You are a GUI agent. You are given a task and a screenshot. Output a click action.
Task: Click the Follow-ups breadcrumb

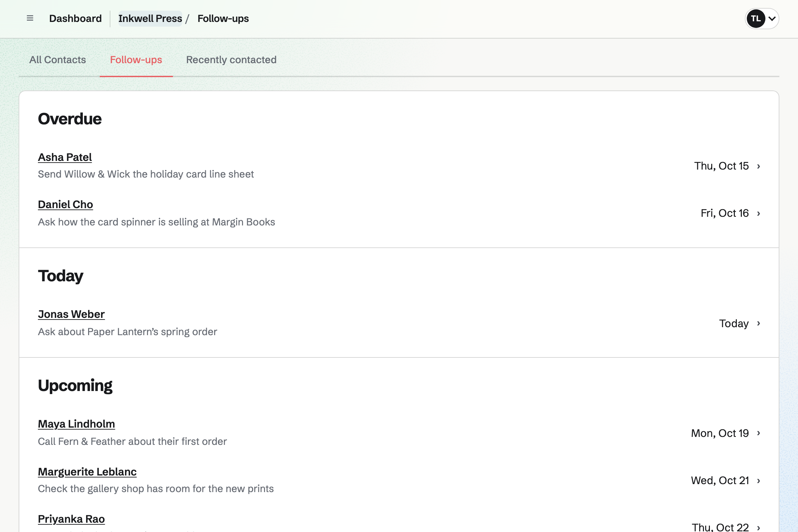coord(223,18)
